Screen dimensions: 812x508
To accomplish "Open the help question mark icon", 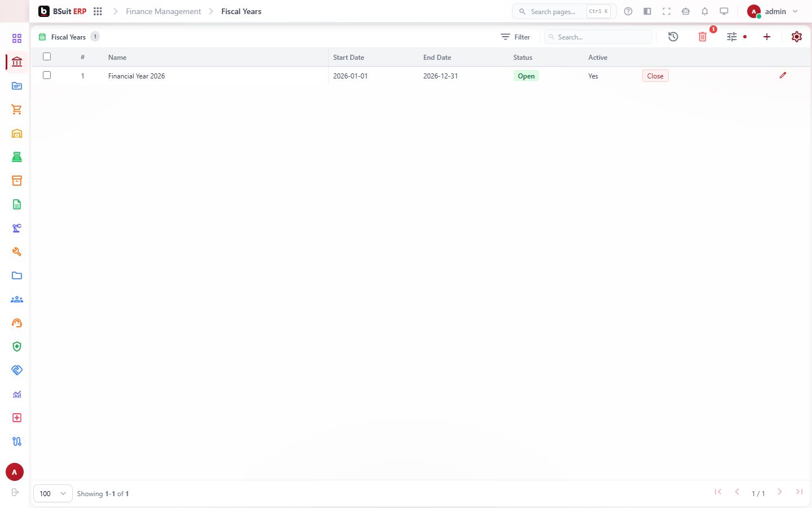I will (x=628, y=11).
